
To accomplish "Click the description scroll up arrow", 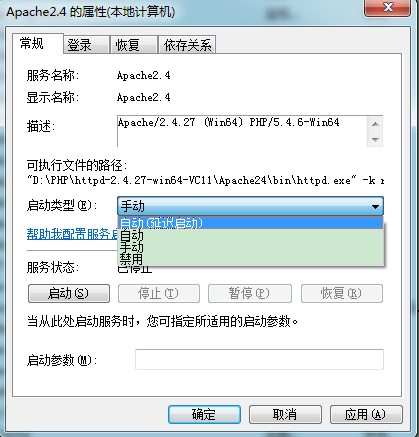I will point(375,124).
